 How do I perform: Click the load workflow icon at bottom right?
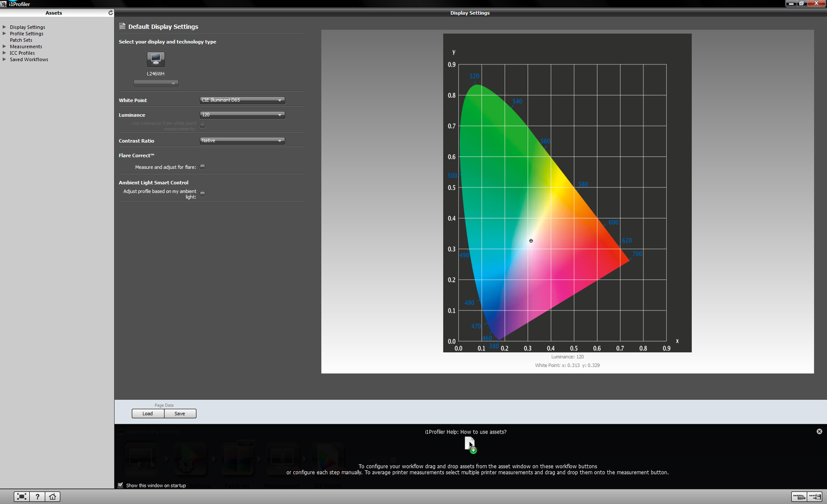pos(799,496)
